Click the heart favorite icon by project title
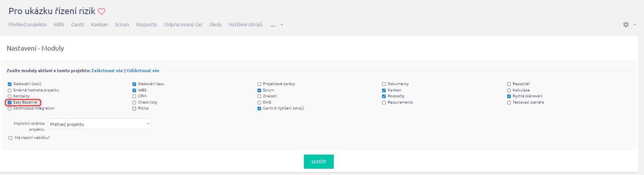644x175 pixels. (101, 12)
